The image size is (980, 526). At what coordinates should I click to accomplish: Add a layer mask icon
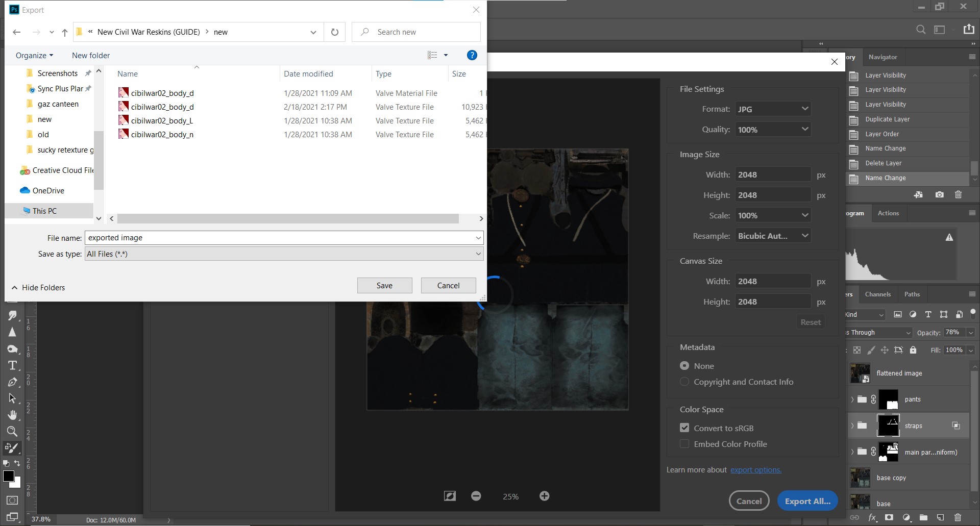click(x=889, y=517)
